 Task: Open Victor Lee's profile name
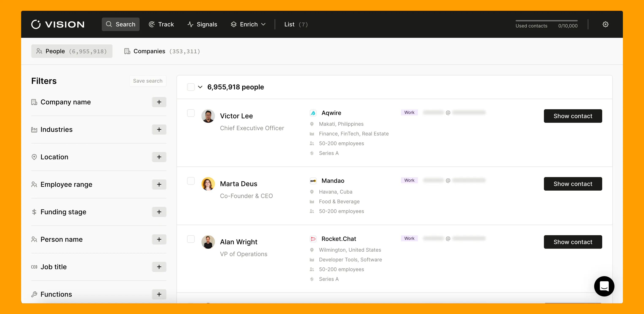236,116
